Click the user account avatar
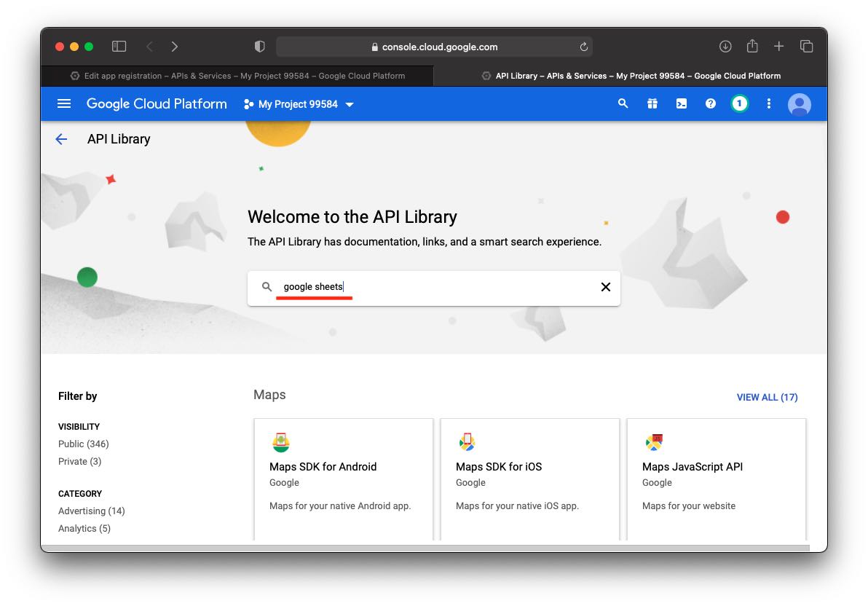 click(x=799, y=104)
